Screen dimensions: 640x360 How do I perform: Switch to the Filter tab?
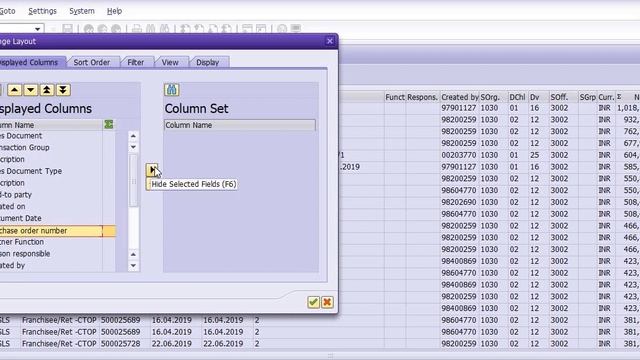pyautogui.click(x=136, y=62)
